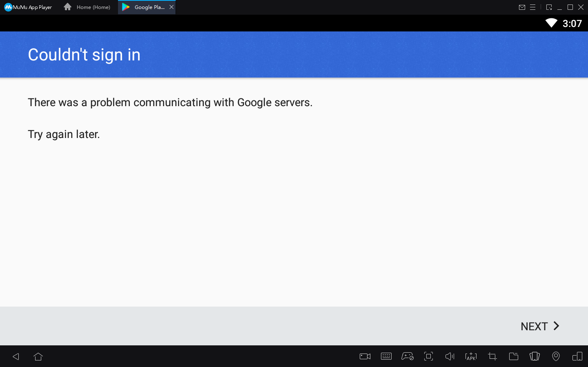588x367 pixels.
Task: Open the hamburger menu in title bar
Action: click(532, 7)
